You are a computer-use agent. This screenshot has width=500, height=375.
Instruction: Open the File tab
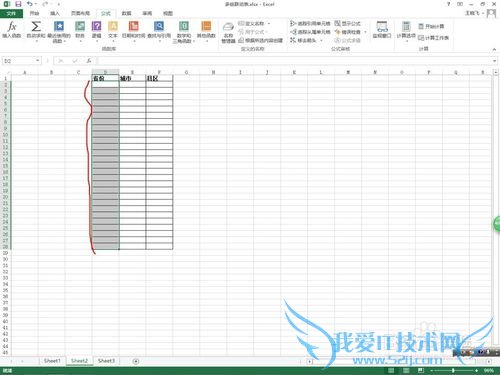click(x=11, y=13)
